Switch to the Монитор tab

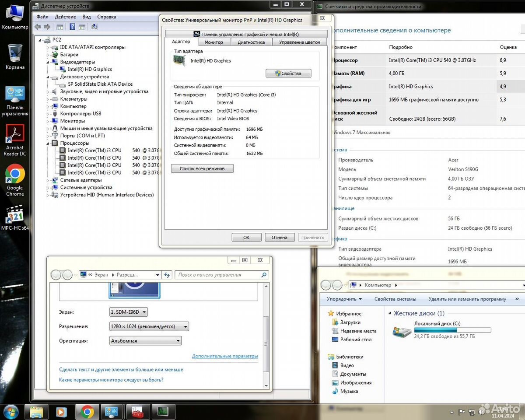(213, 42)
